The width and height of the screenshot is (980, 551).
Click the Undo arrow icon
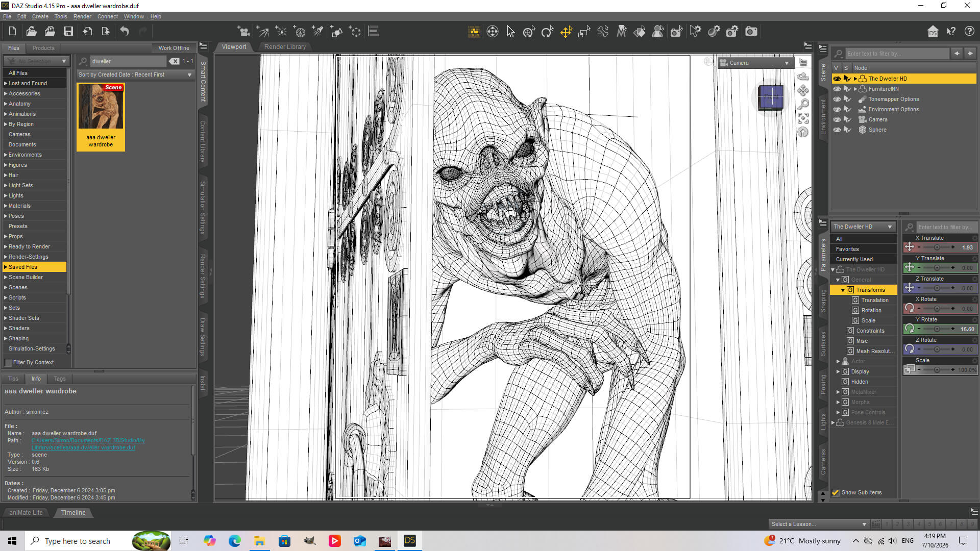pos(125,32)
